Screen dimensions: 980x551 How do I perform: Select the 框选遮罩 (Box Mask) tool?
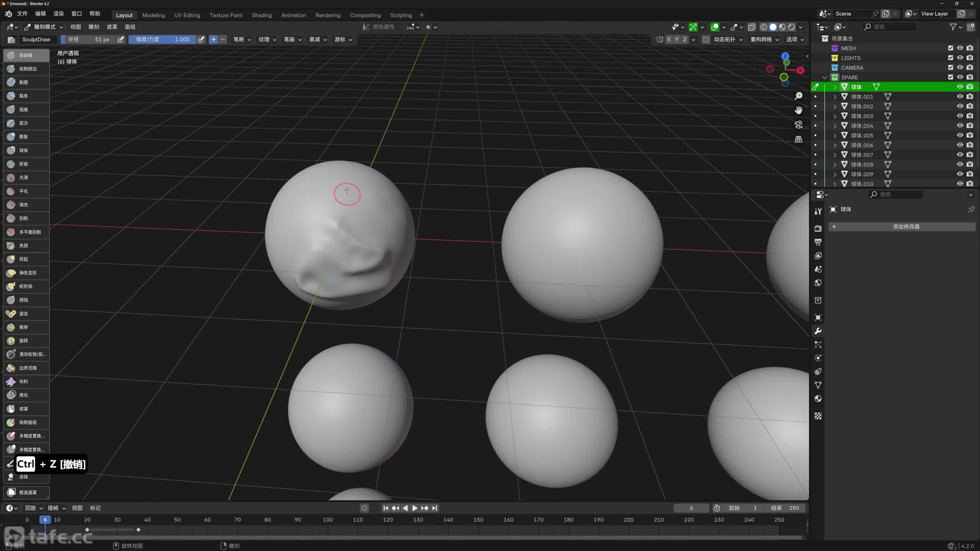point(26,492)
